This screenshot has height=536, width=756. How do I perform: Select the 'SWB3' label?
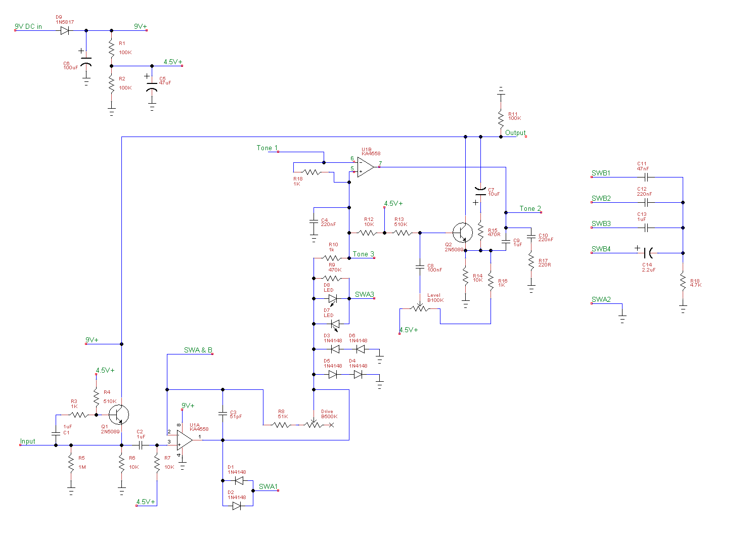tap(601, 224)
